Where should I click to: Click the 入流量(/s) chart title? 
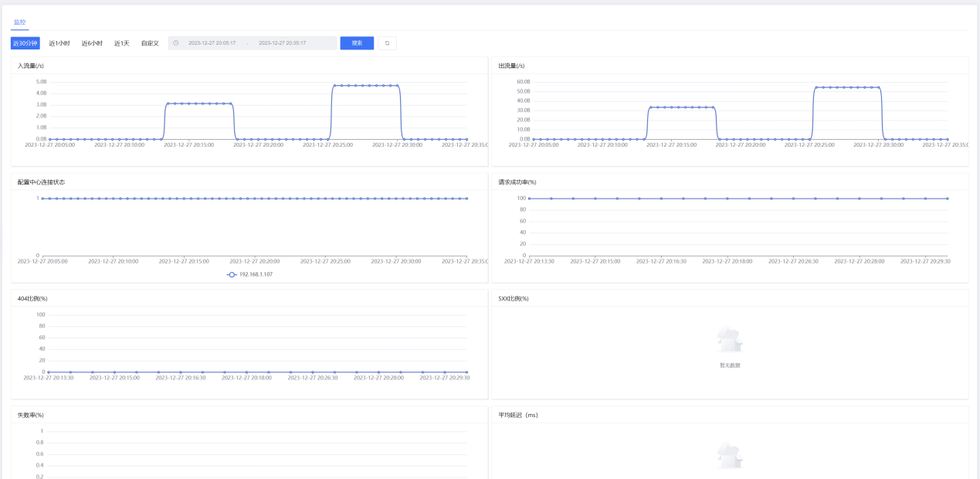(32, 66)
